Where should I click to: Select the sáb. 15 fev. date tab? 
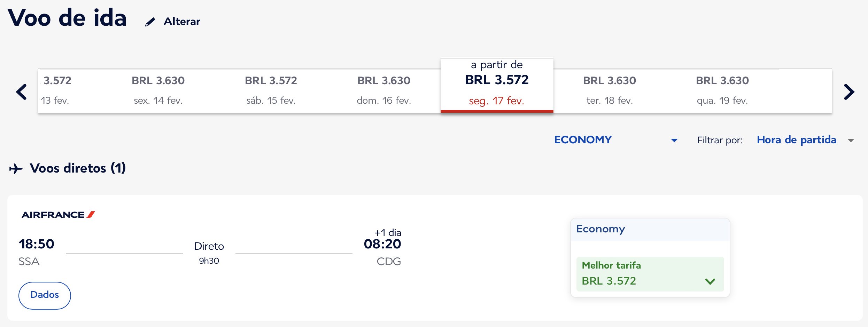(271, 91)
